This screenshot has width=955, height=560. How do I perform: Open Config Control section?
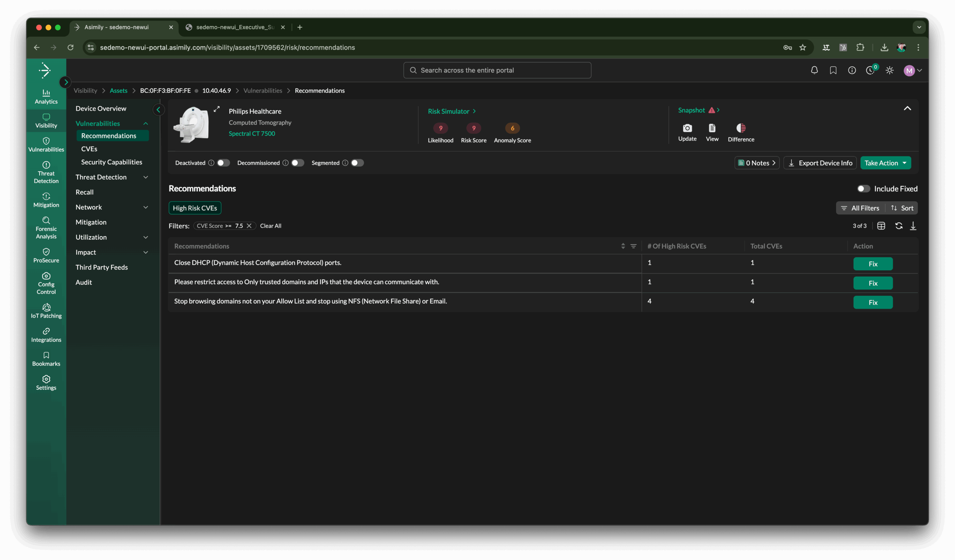pyautogui.click(x=46, y=283)
